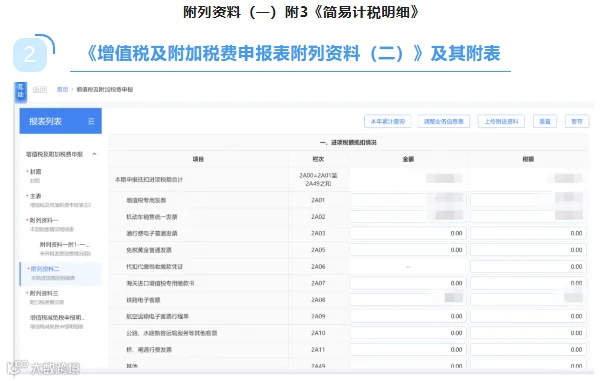The image size is (601, 381).
Task: Click the 税额 input for row 2A06
Action: click(528, 266)
